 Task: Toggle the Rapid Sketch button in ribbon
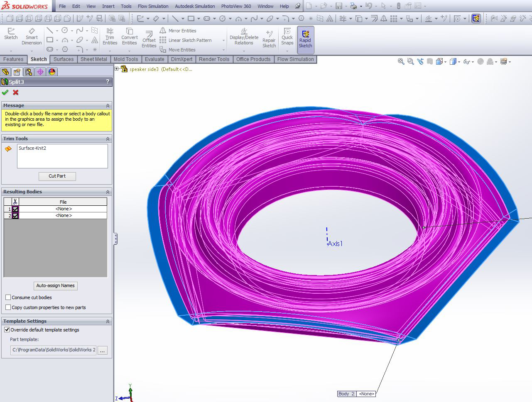[x=305, y=39]
